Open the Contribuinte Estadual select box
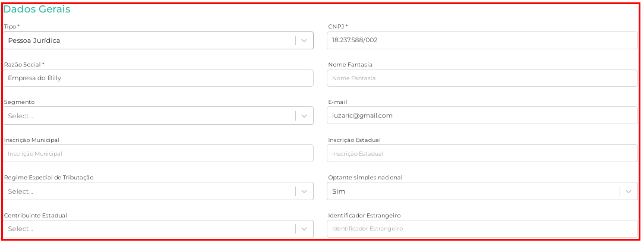644x243 pixels. click(149, 229)
